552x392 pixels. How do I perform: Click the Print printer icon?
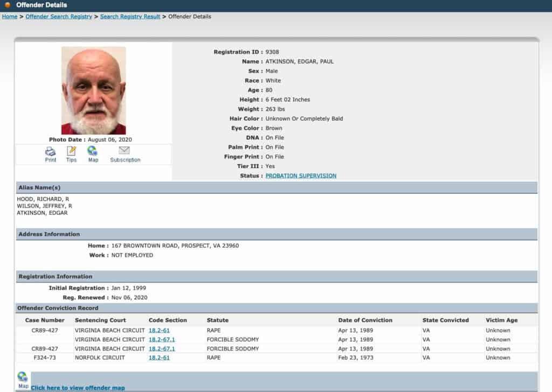tap(50, 151)
